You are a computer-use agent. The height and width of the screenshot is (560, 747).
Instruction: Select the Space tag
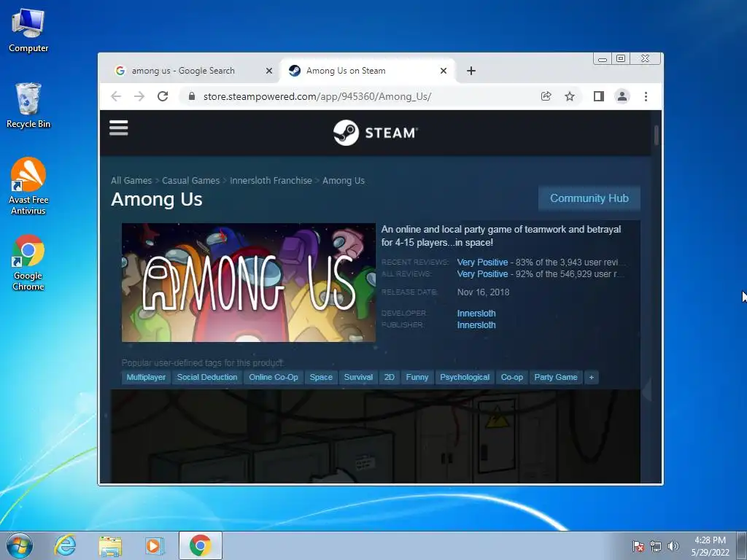click(321, 377)
